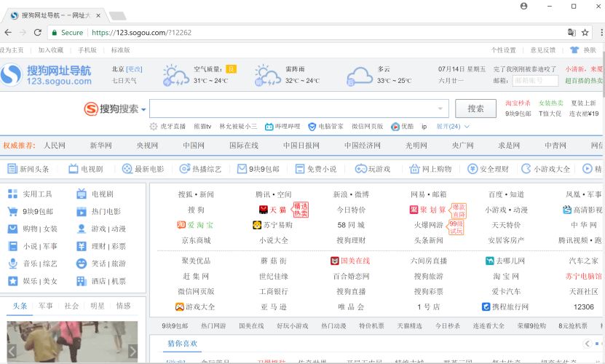The image size is (605, 364).
Task: Click 实用工具 grid icon in sidebar
Action: tap(12, 194)
